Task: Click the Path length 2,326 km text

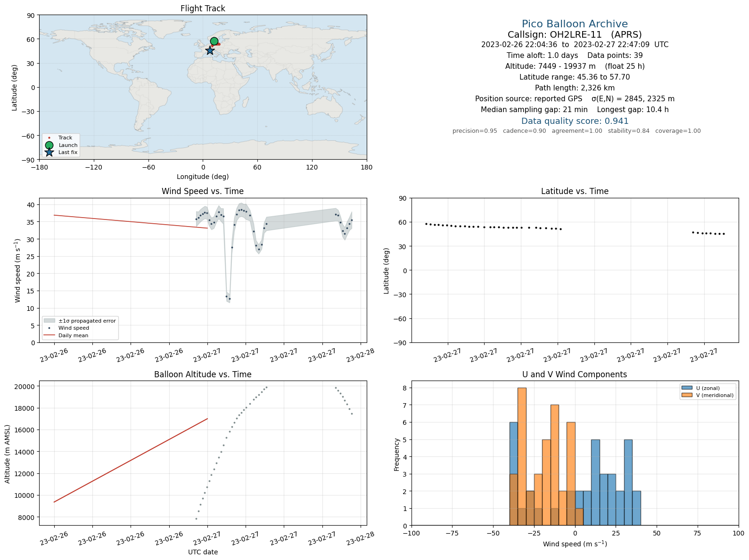Action: tap(575, 88)
